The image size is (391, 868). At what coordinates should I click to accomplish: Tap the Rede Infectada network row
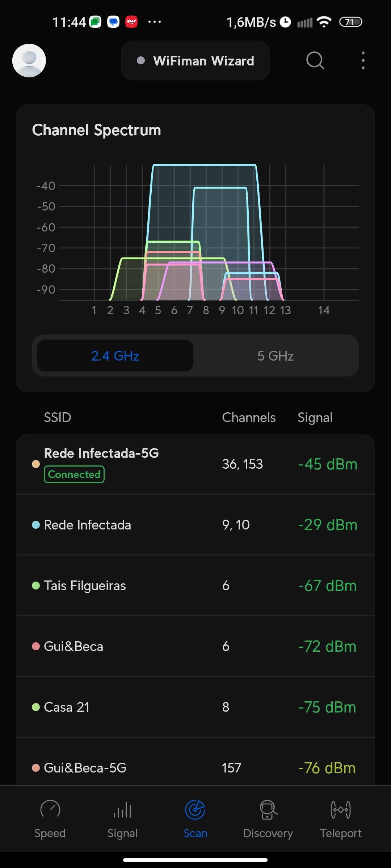[195, 525]
